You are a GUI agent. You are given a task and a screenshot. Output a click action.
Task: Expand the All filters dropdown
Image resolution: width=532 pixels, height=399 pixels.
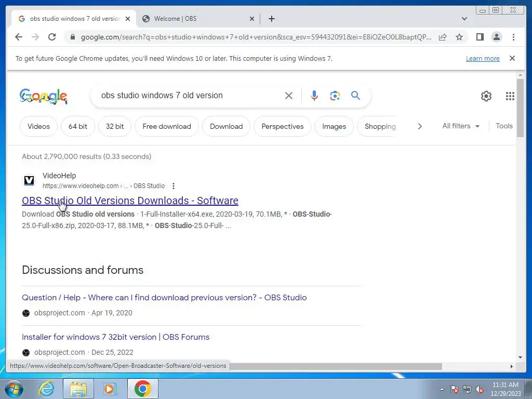coord(461,126)
